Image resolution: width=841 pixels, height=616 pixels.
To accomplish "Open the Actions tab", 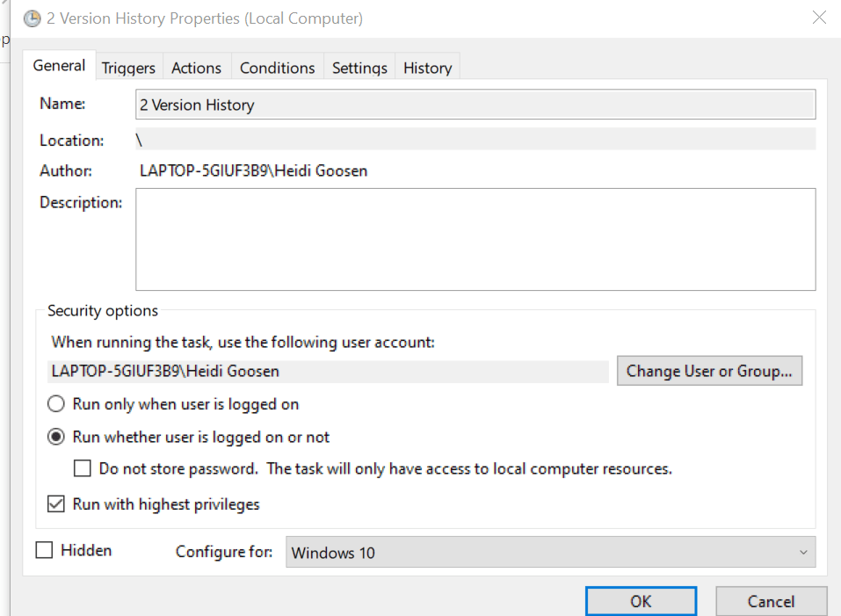I will pos(196,67).
